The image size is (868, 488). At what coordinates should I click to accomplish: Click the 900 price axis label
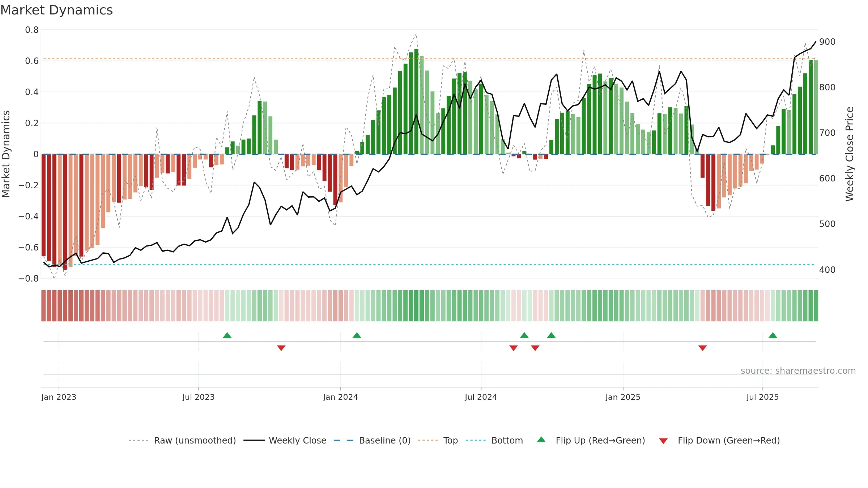click(x=827, y=42)
